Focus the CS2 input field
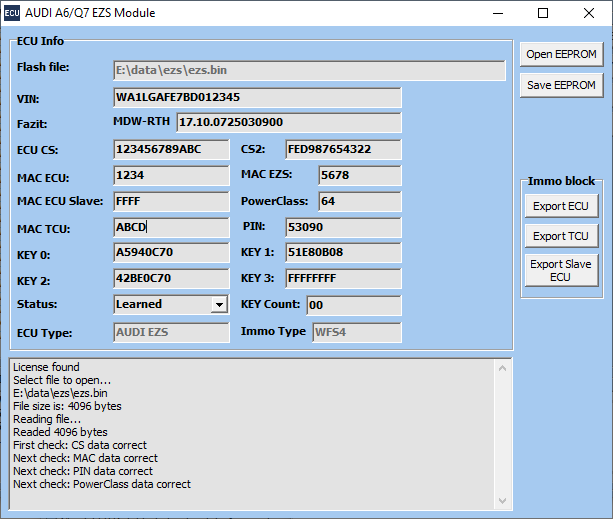 [342, 150]
